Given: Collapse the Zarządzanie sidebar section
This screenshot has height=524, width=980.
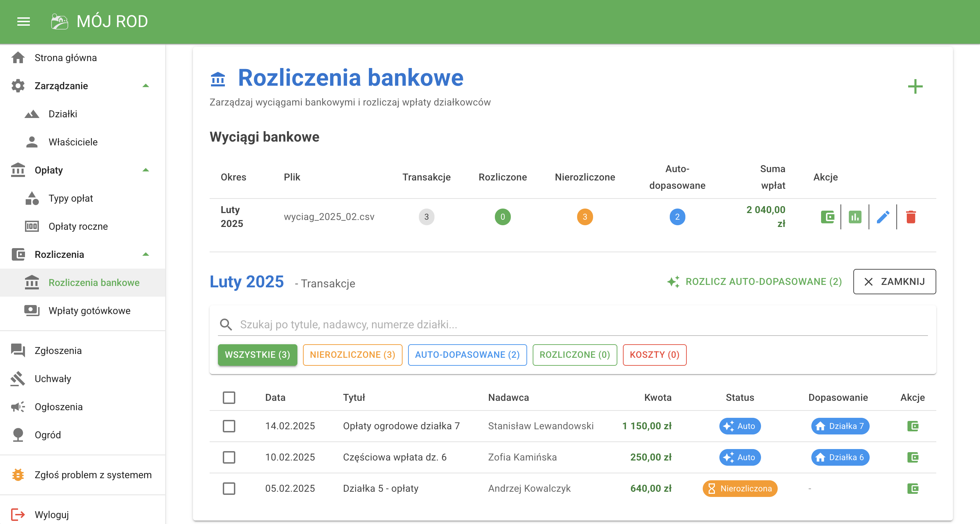Looking at the screenshot, I should coord(145,86).
